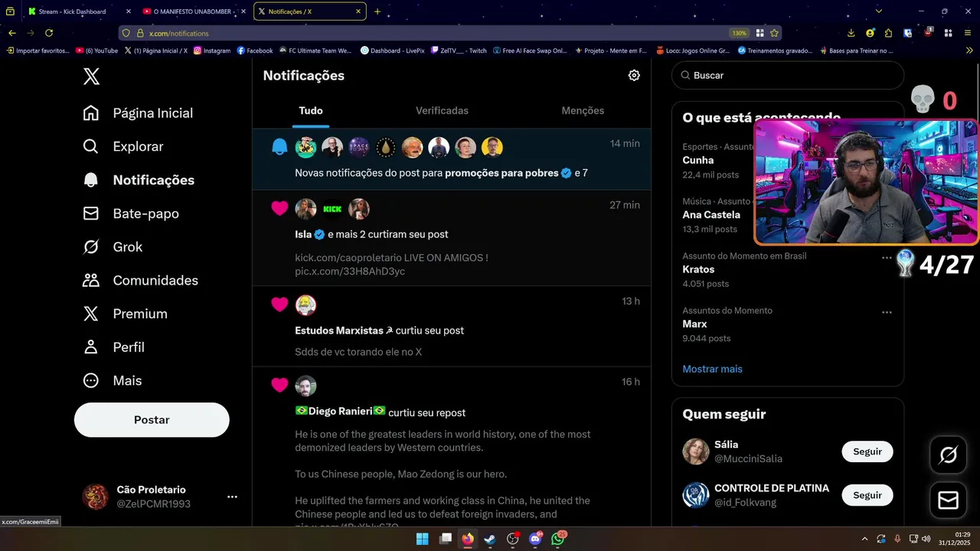Click the 130% zoom level indicator

point(739,34)
